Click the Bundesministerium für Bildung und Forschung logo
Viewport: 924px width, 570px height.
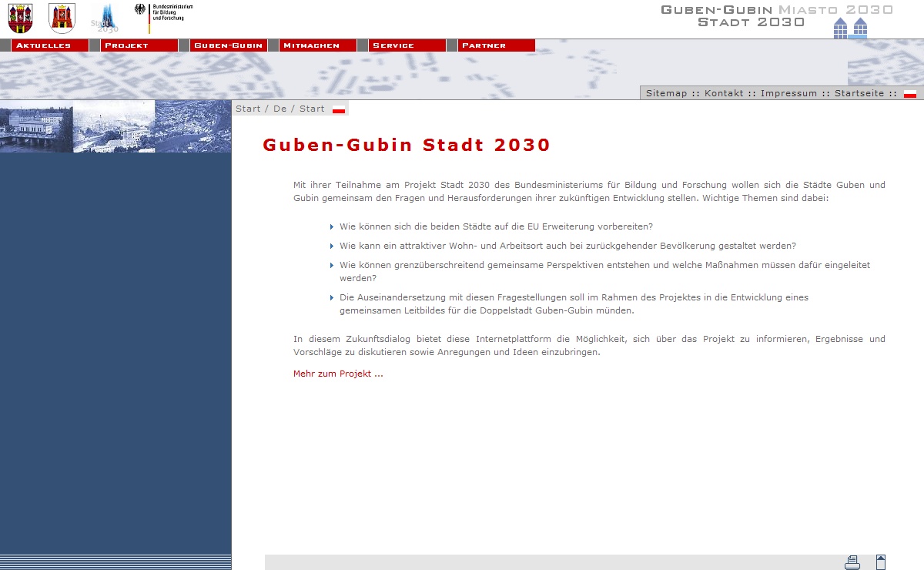163,15
